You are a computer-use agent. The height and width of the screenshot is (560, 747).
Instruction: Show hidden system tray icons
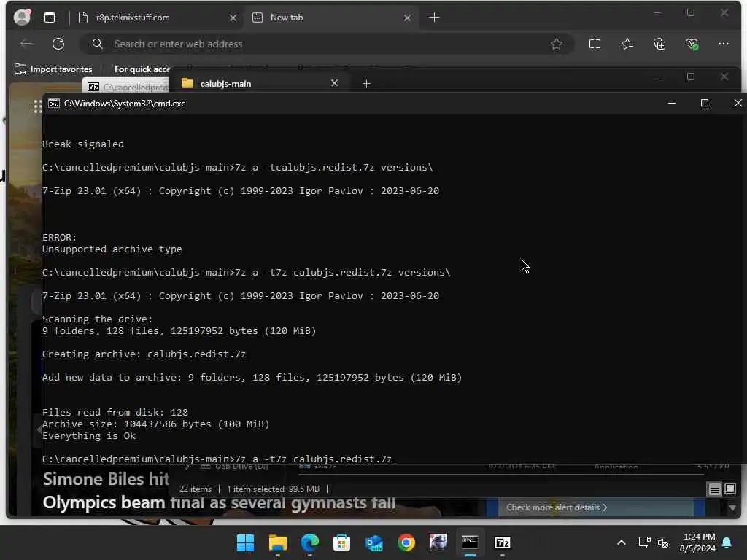[x=622, y=542]
